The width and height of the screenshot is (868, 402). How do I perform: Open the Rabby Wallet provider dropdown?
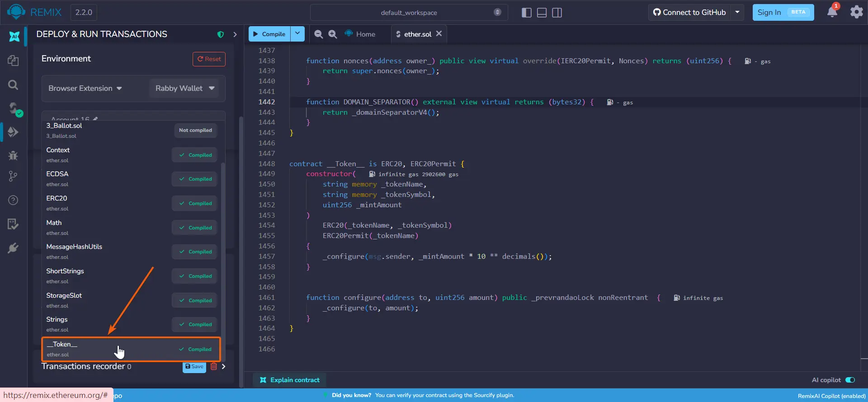pyautogui.click(x=184, y=89)
